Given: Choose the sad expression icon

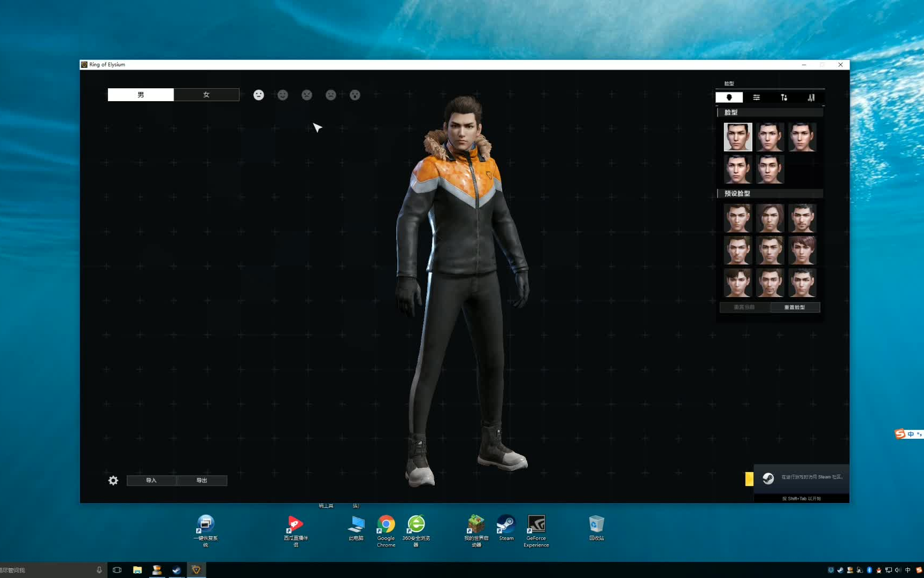Looking at the screenshot, I should (331, 95).
